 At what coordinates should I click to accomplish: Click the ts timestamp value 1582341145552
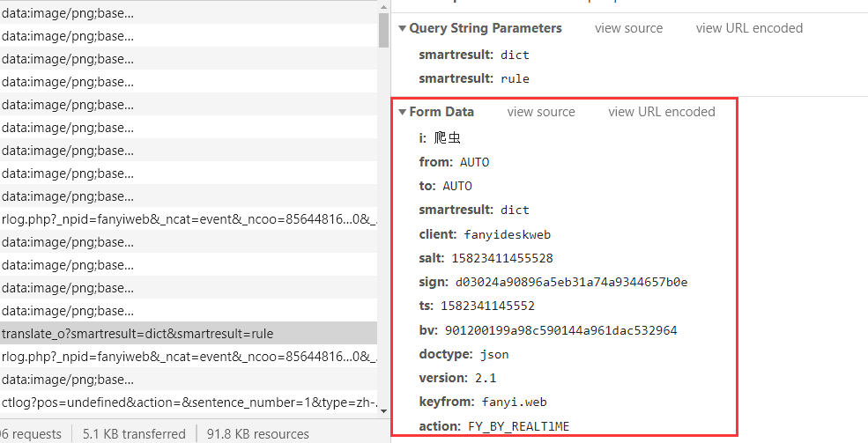point(500,306)
